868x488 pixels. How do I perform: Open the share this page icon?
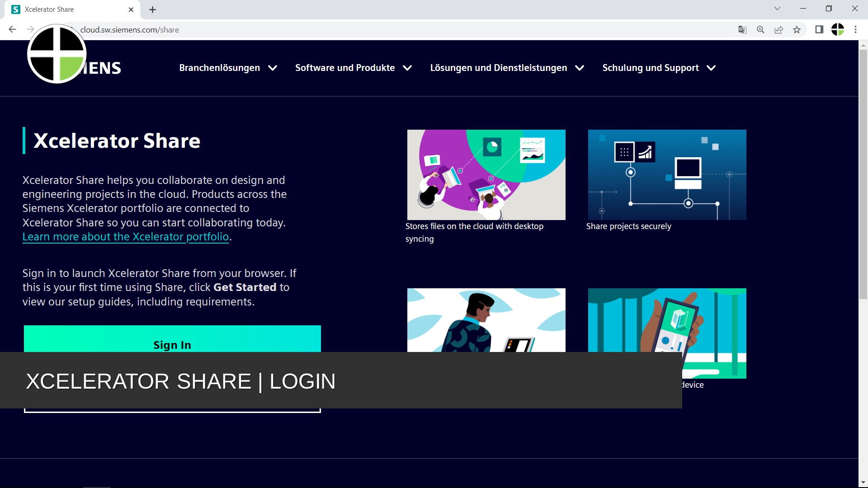[779, 29]
